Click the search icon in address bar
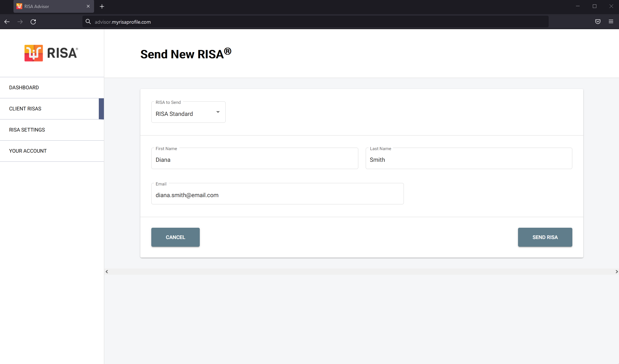 coord(88,22)
